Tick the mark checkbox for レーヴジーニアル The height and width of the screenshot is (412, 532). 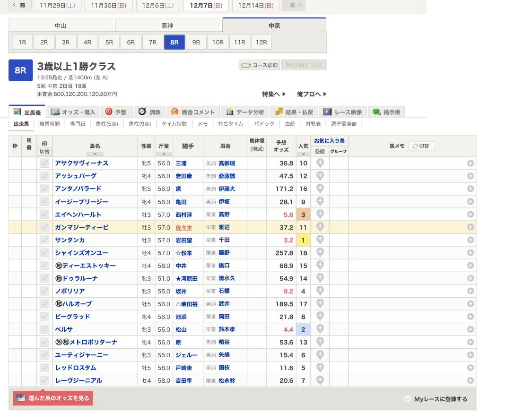tap(44, 380)
